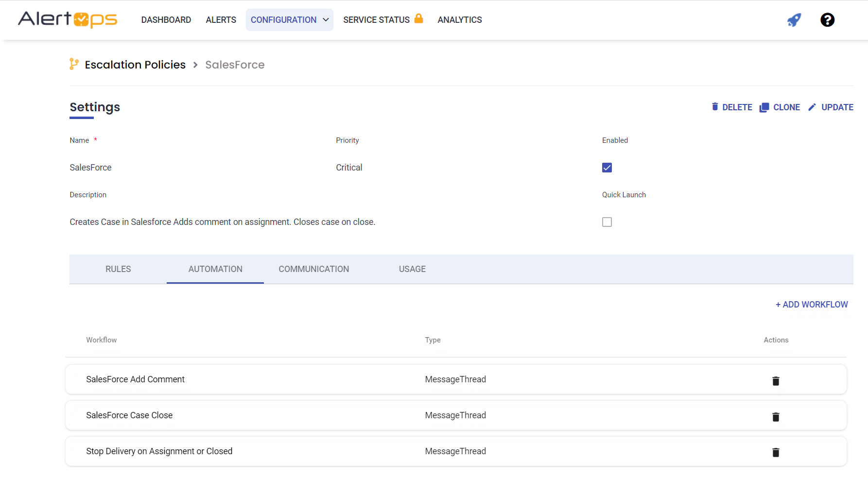868x495 pixels.
Task: Open the Dashboard menu
Action: [166, 20]
